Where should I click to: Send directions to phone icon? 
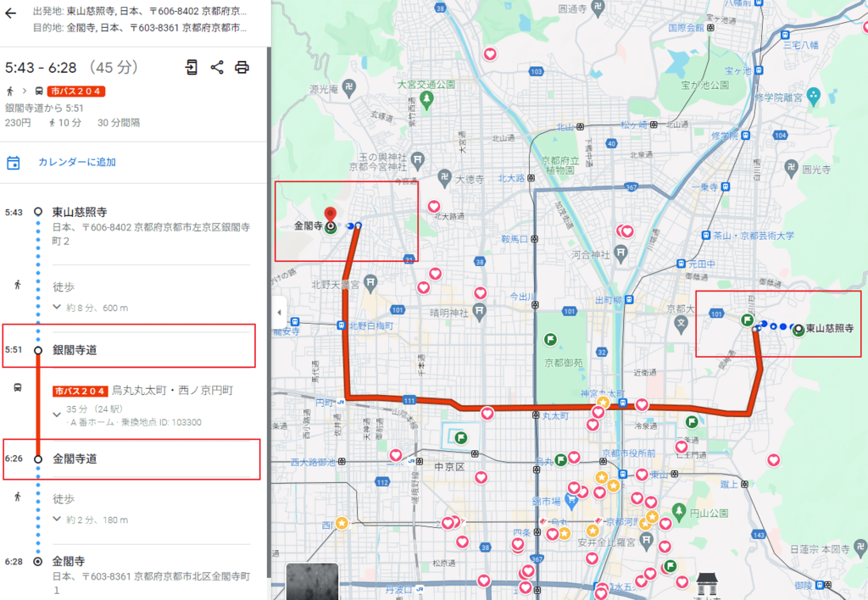(192, 68)
